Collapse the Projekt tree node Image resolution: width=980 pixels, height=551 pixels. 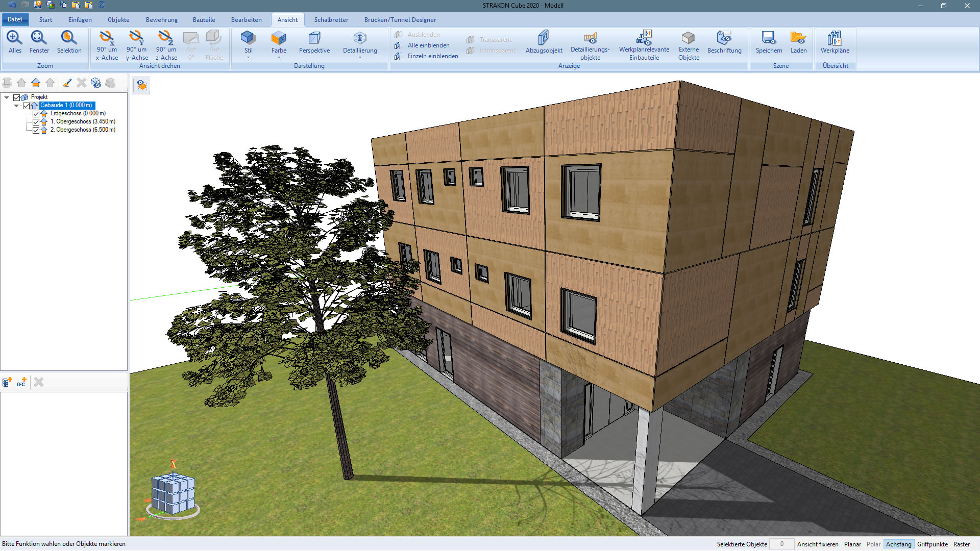click(7, 97)
